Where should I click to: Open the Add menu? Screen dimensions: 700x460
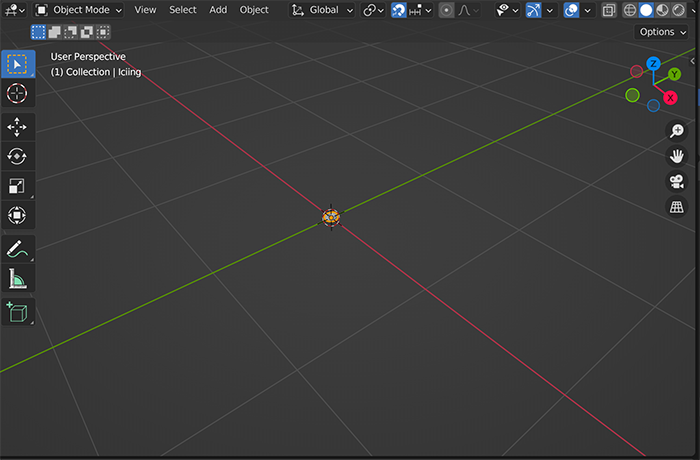[x=218, y=10]
